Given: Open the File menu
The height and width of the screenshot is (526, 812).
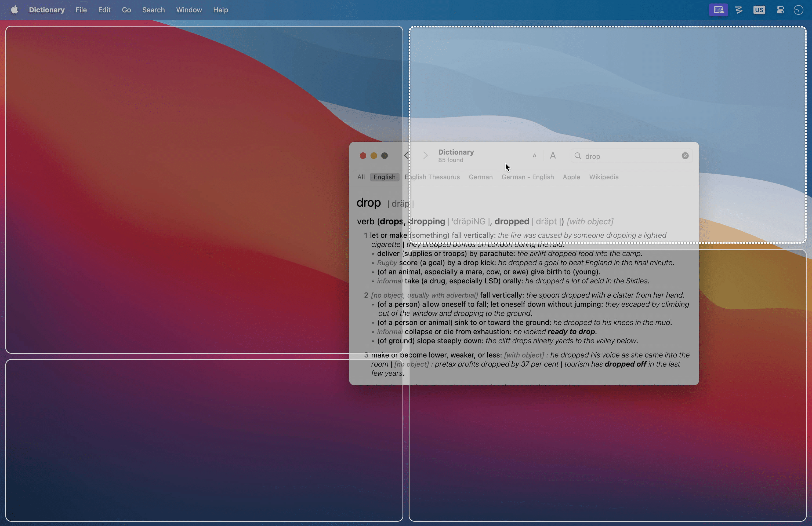Looking at the screenshot, I should tap(81, 10).
